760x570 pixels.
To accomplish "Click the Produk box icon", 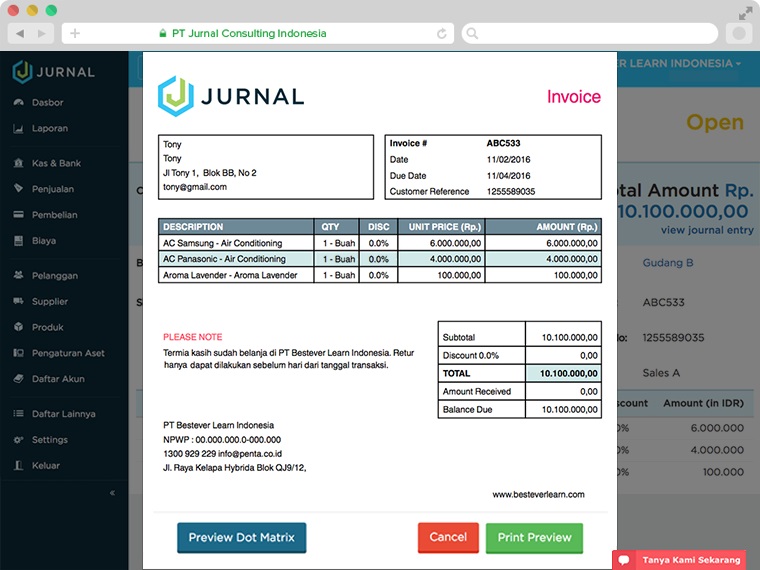I will pos(19,327).
